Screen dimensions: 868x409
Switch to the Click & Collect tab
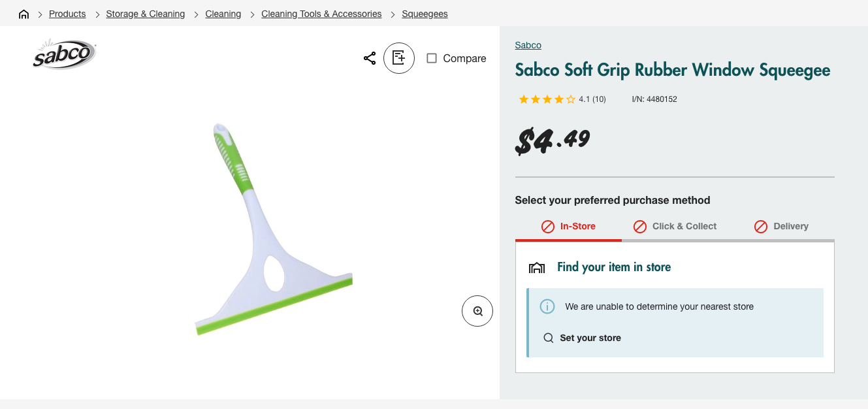click(x=675, y=226)
